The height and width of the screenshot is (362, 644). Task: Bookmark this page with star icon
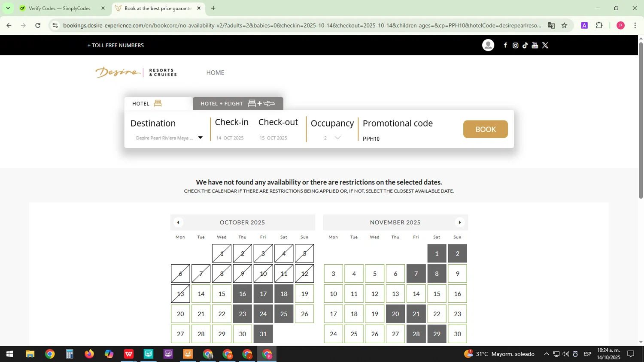coord(565,25)
